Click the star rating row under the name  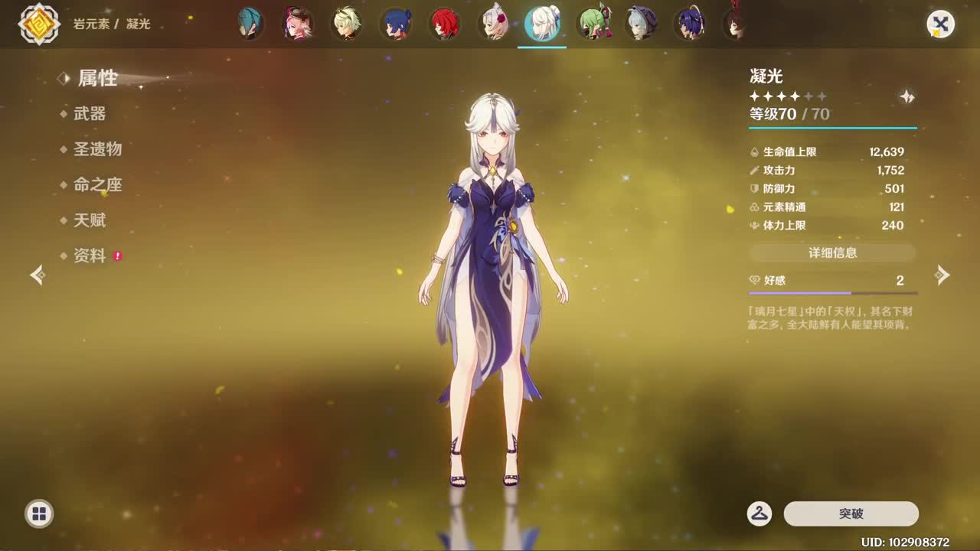point(788,96)
